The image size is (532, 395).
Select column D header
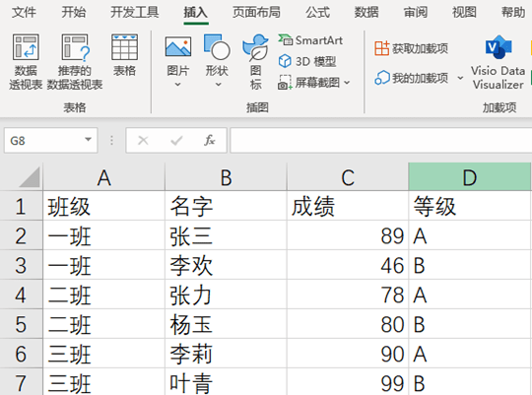point(470,176)
